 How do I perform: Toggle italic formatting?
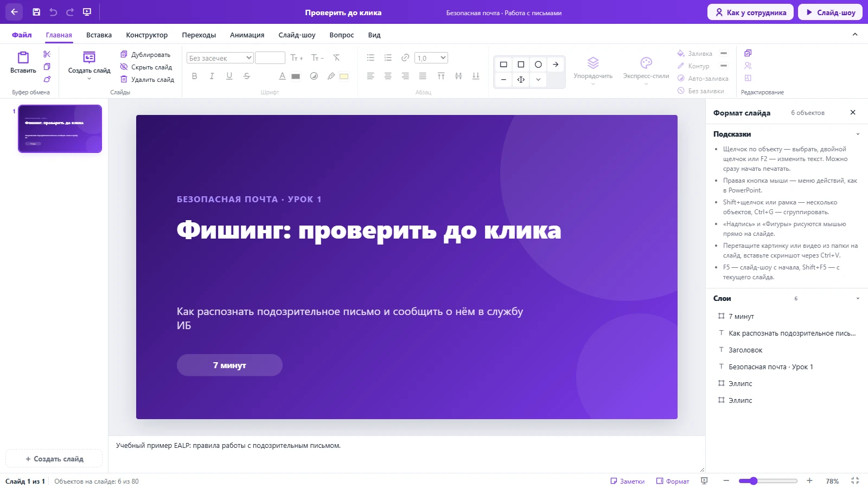tap(212, 76)
